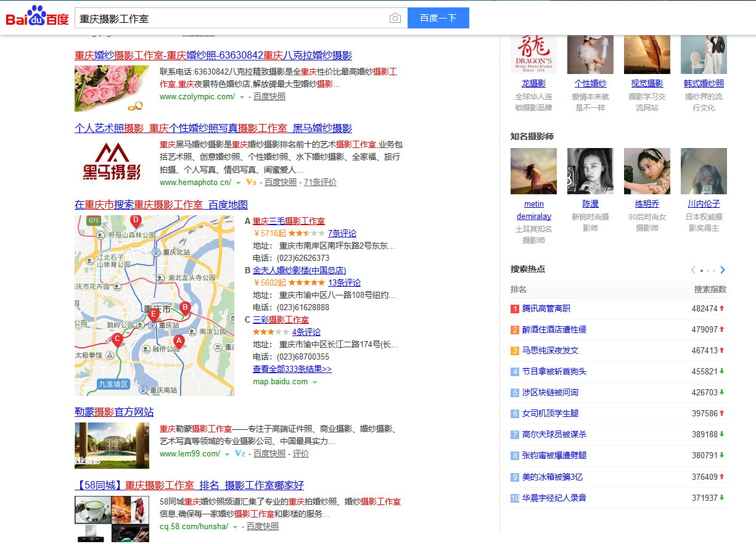
Task: Select map marker D on the Chongqing map
Action: 136,221
